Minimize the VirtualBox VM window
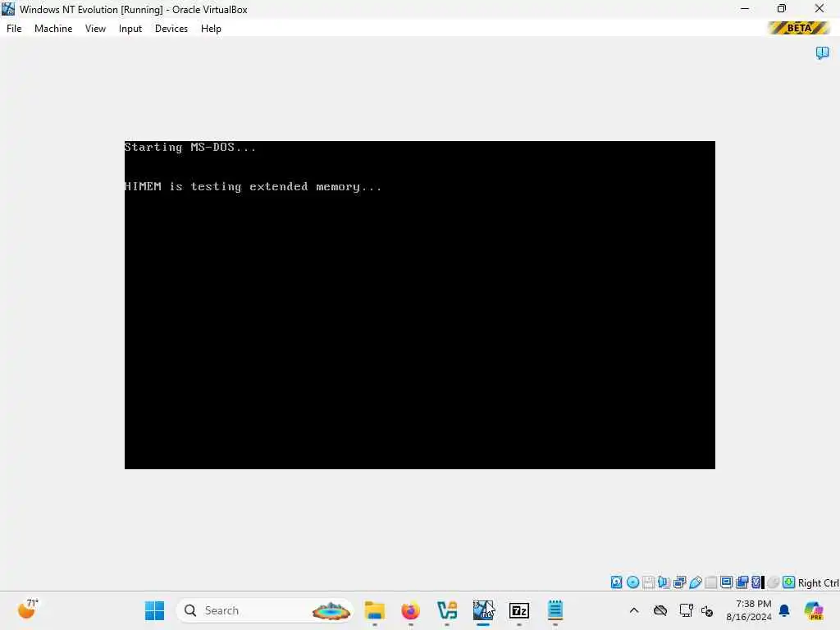This screenshot has width=840, height=630. [745, 8]
